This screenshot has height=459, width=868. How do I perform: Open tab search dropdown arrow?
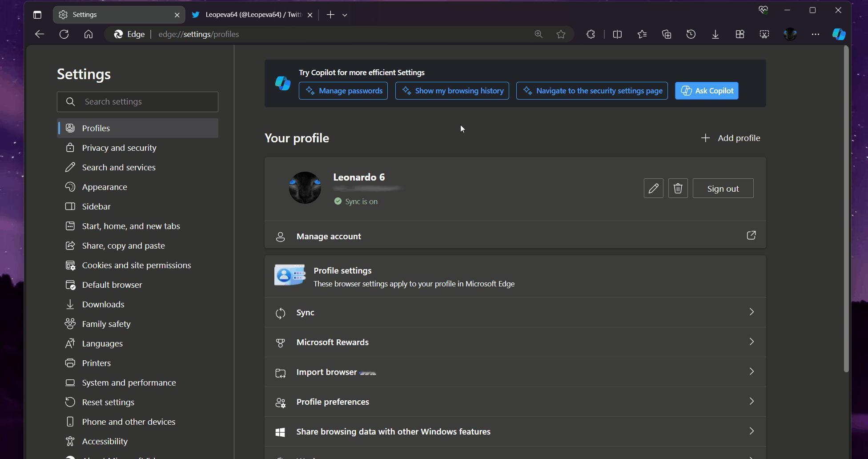tap(345, 15)
